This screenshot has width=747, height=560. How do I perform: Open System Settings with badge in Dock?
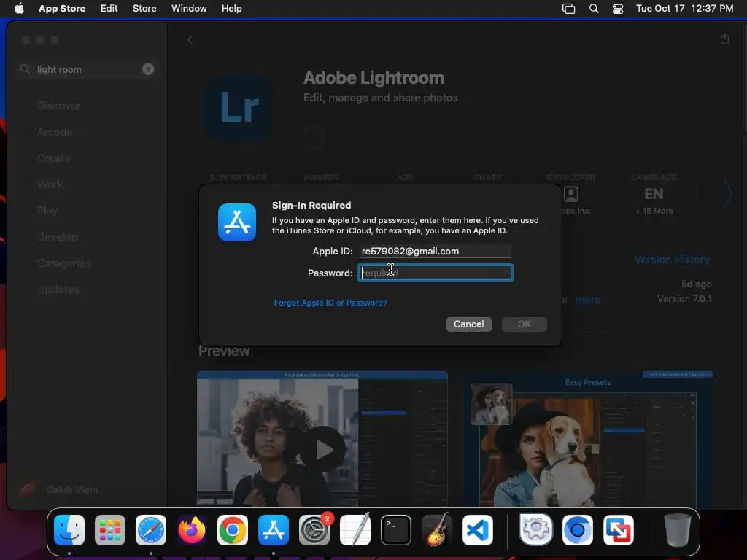(314, 530)
